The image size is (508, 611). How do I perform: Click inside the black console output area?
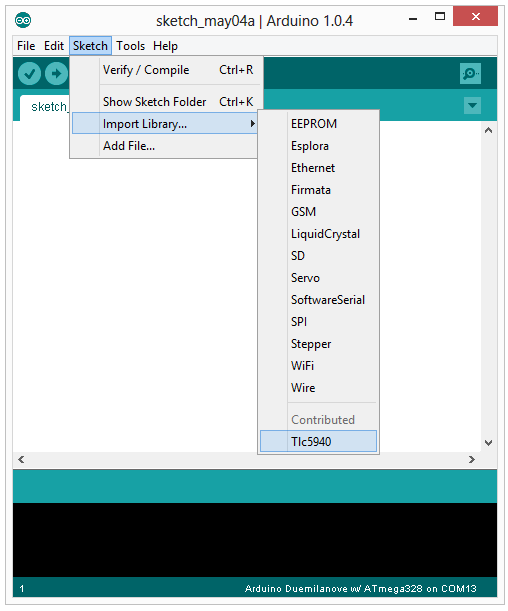point(255,540)
